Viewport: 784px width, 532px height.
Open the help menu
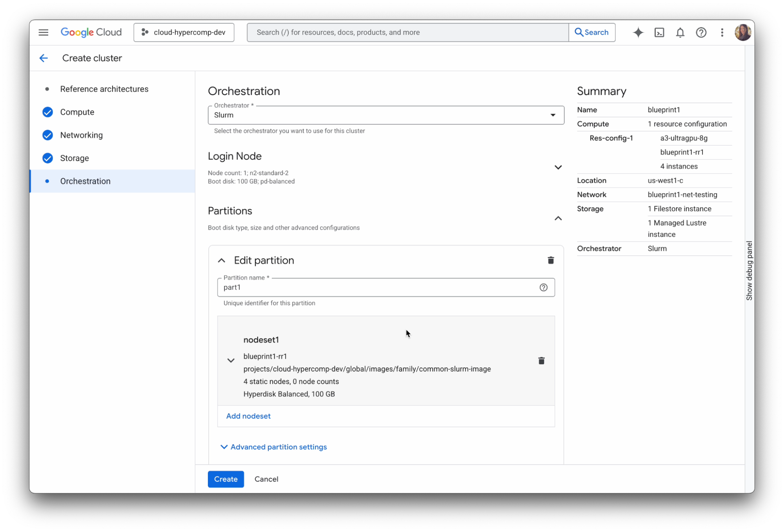click(701, 33)
